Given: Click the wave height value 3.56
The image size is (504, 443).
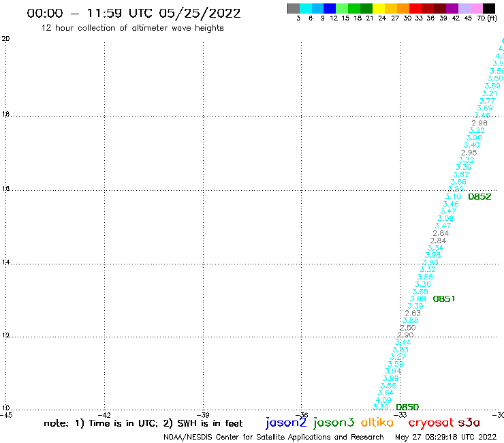Looking at the screenshot, I should [388, 386].
